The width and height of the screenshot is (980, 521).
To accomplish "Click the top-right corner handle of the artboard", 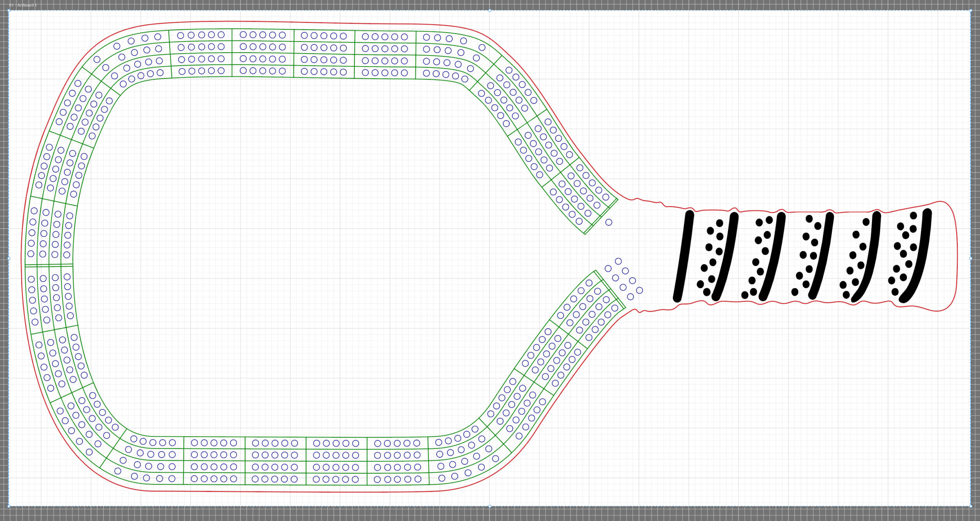I will point(970,11).
